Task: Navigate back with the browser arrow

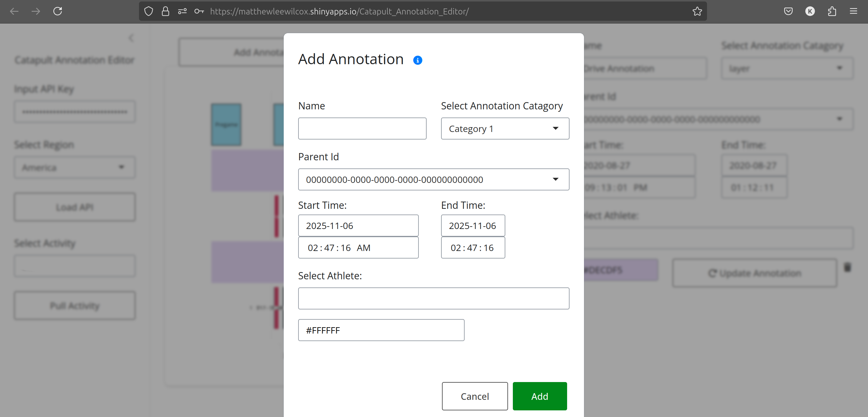Action: [x=14, y=11]
